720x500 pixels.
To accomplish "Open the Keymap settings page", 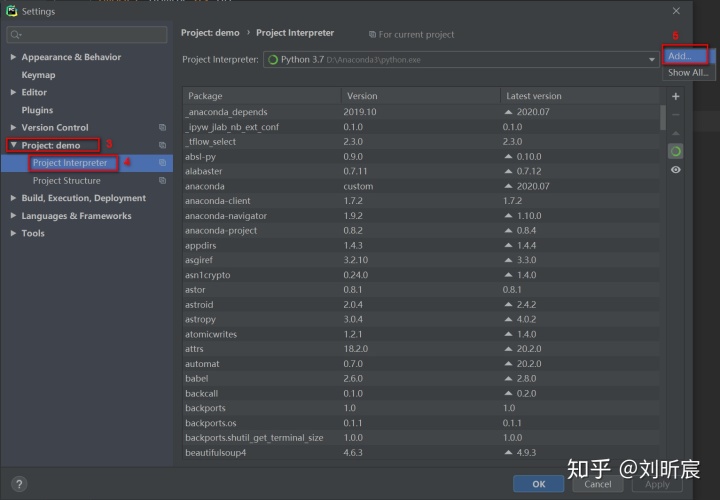I will [38, 75].
